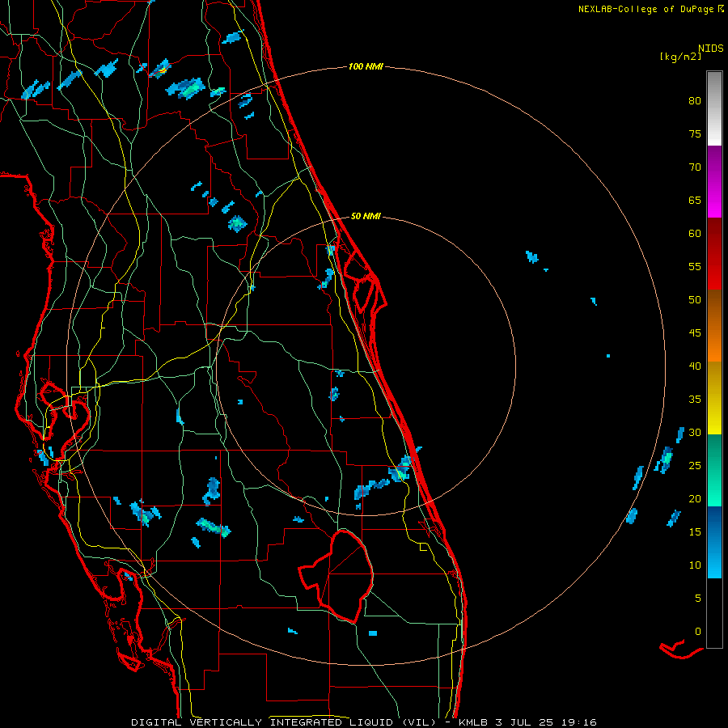Click the NIDS label above the legend
This screenshot has height=728, width=728.
point(710,48)
